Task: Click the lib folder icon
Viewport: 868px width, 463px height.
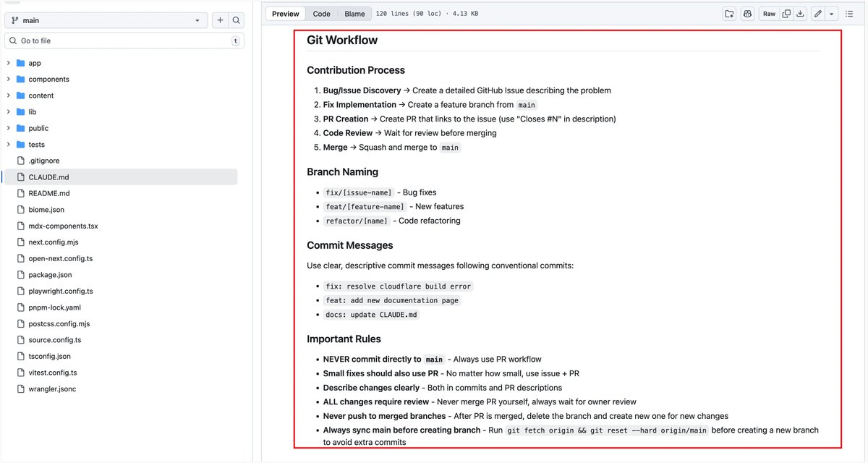Action: [x=20, y=112]
